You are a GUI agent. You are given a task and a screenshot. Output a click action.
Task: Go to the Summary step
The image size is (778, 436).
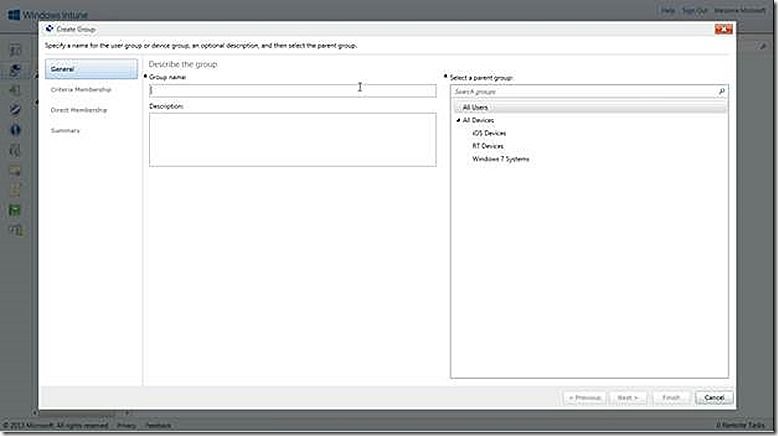(x=65, y=130)
